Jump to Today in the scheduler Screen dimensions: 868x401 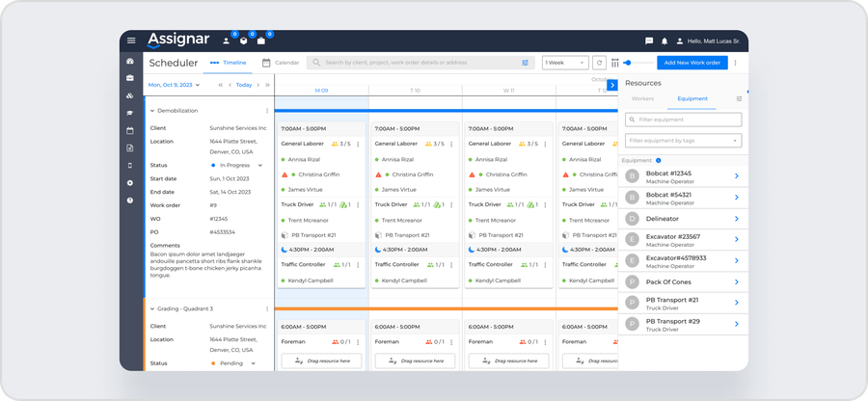tap(244, 85)
